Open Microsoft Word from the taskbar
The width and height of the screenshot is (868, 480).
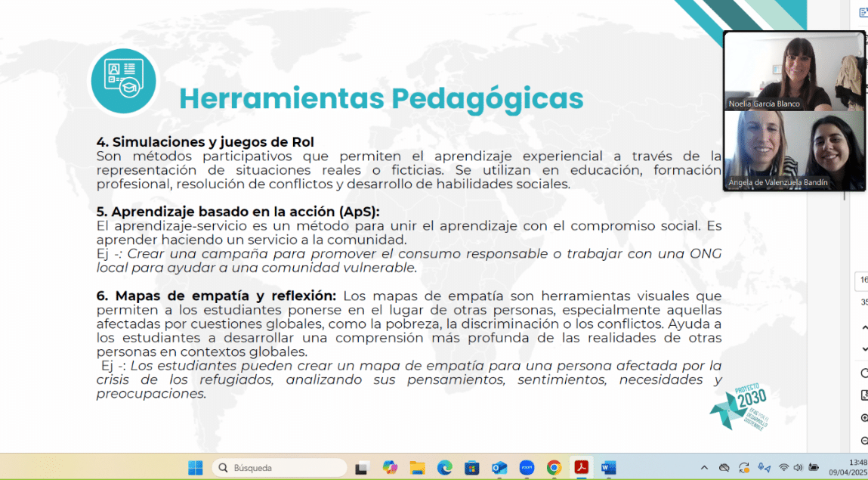pos(609,468)
